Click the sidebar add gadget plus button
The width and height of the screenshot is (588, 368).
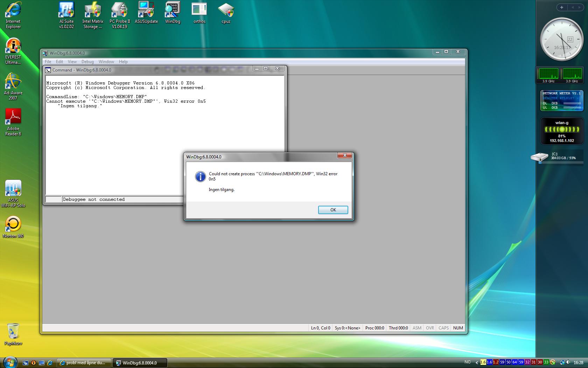[x=562, y=7]
